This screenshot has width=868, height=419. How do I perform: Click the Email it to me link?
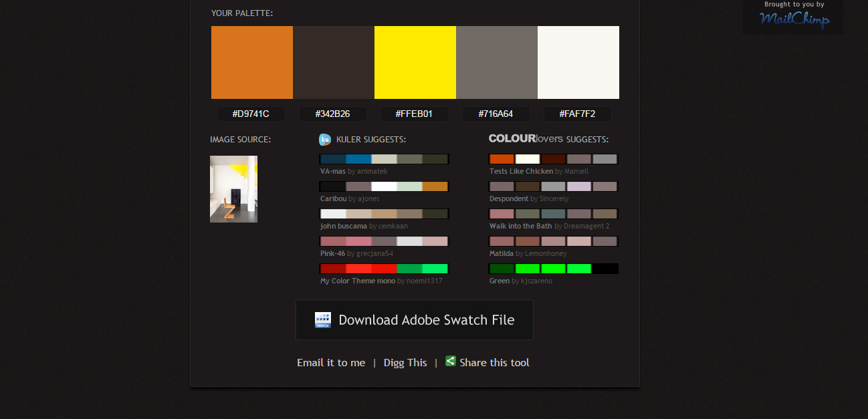tap(331, 362)
